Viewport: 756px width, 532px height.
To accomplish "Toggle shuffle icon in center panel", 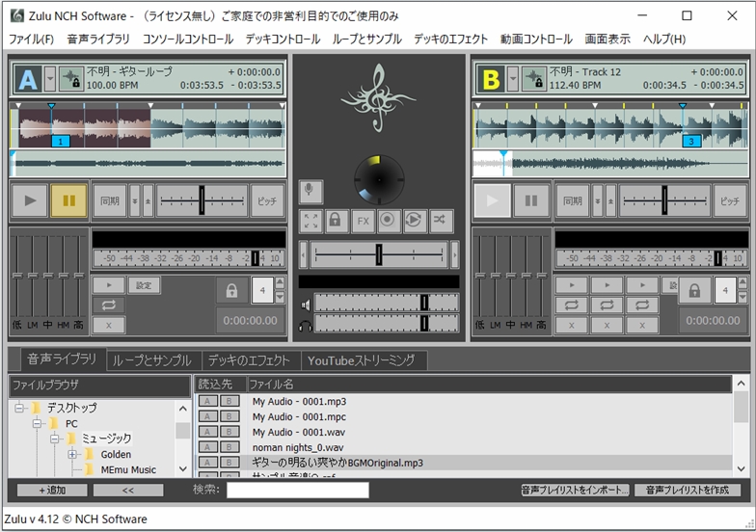I will click(x=440, y=221).
